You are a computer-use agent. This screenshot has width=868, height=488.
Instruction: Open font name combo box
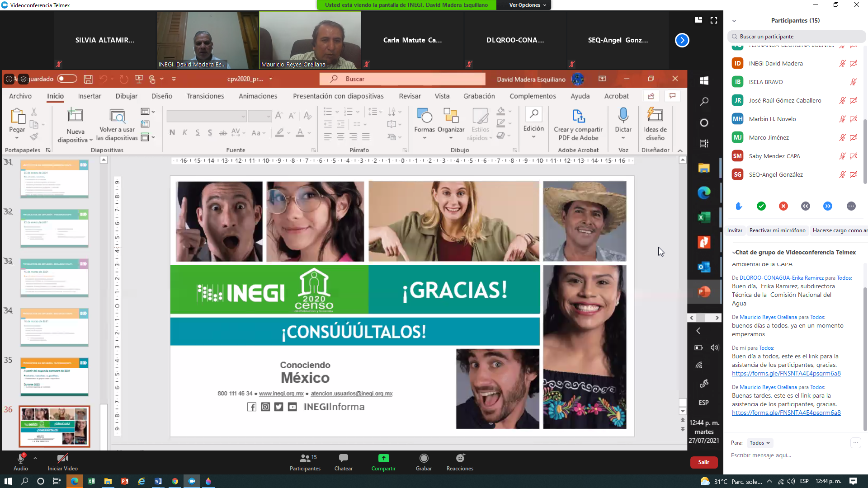tap(206, 116)
